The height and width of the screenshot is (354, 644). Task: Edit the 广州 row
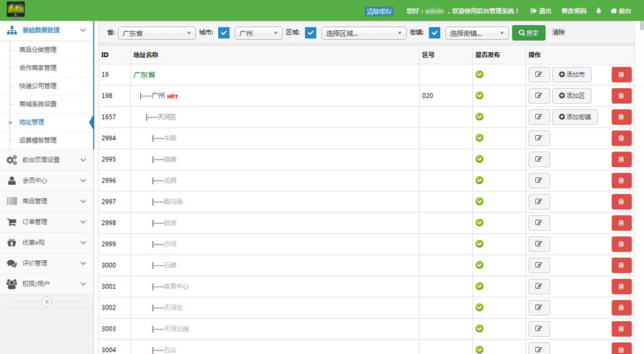[x=539, y=96]
